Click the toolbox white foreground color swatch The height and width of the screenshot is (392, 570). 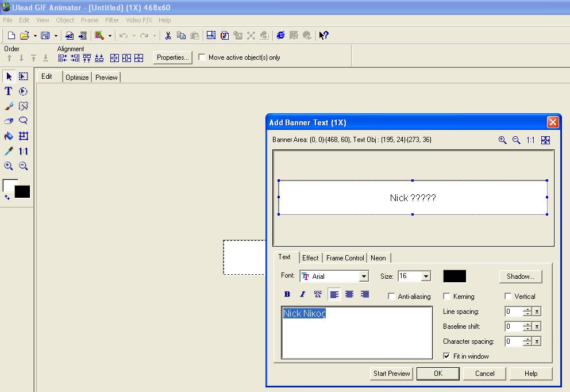click(x=9, y=183)
